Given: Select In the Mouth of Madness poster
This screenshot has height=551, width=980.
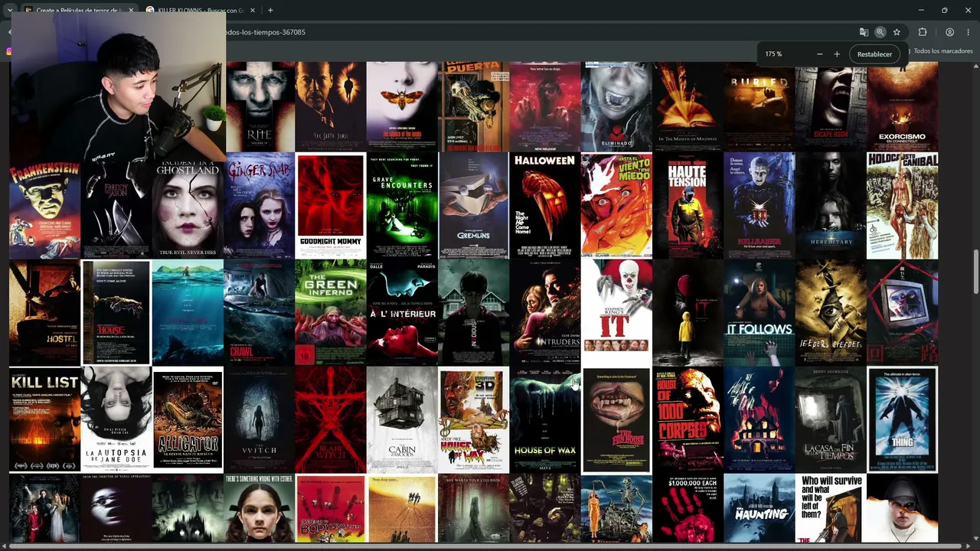Looking at the screenshot, I should [x=688, y=106].
